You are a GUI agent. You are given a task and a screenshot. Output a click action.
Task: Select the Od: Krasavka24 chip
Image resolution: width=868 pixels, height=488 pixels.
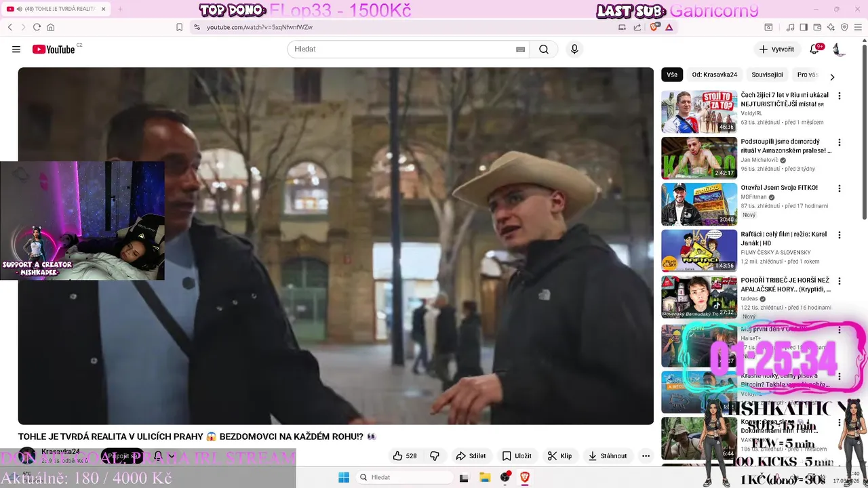[x=714, y=75]
